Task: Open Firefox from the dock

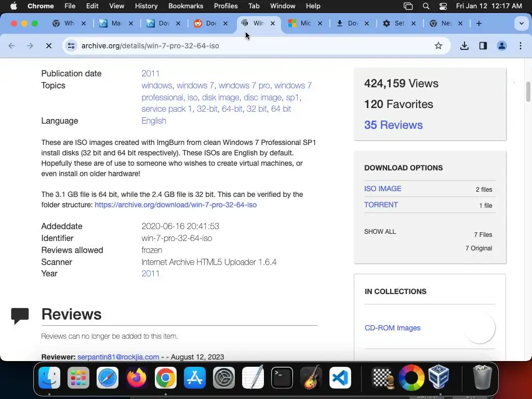Action: (137, 378)
